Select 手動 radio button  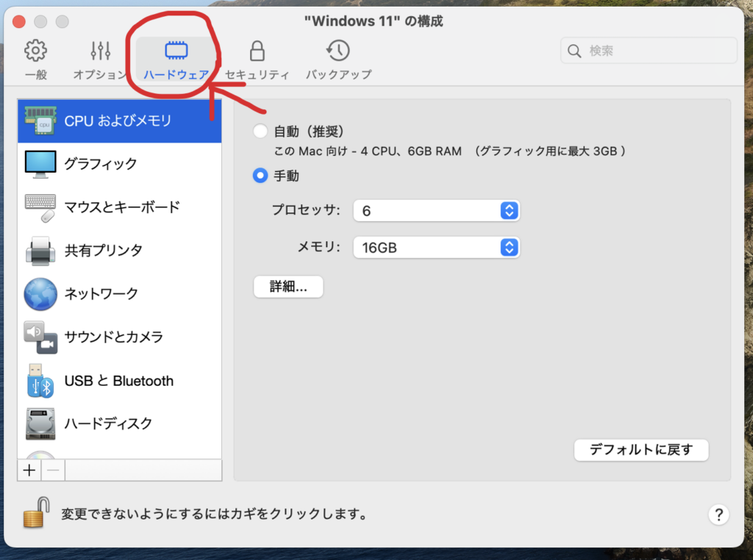pos(260,176)
